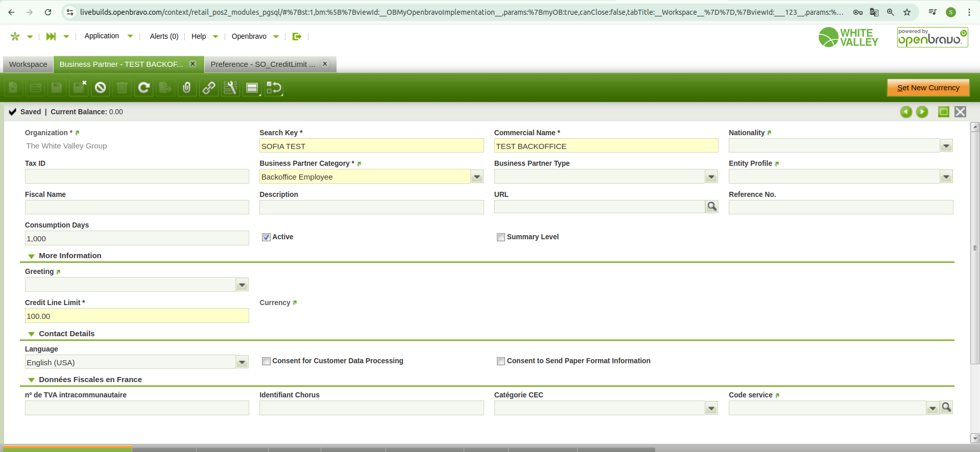Click the Refresh toolbar icon
This screenshot has width=980, height=452.
[x=144, y=88]
